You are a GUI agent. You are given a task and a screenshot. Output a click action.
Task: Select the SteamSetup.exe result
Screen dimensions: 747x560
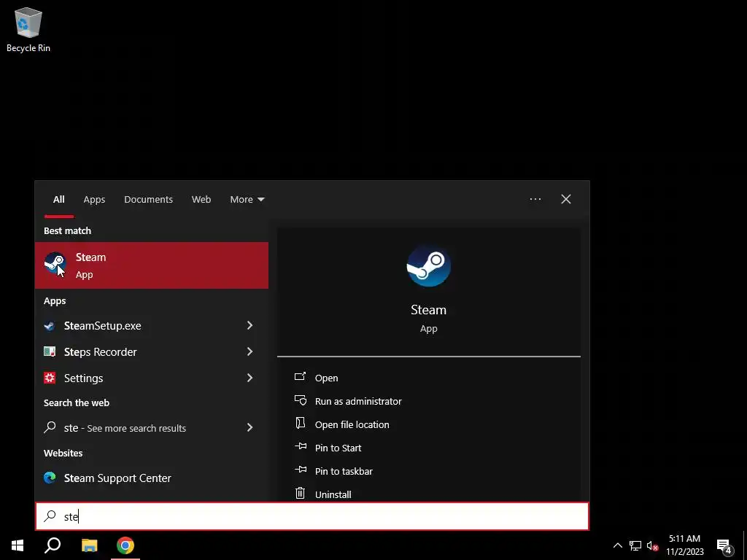[x=152, y=326]
